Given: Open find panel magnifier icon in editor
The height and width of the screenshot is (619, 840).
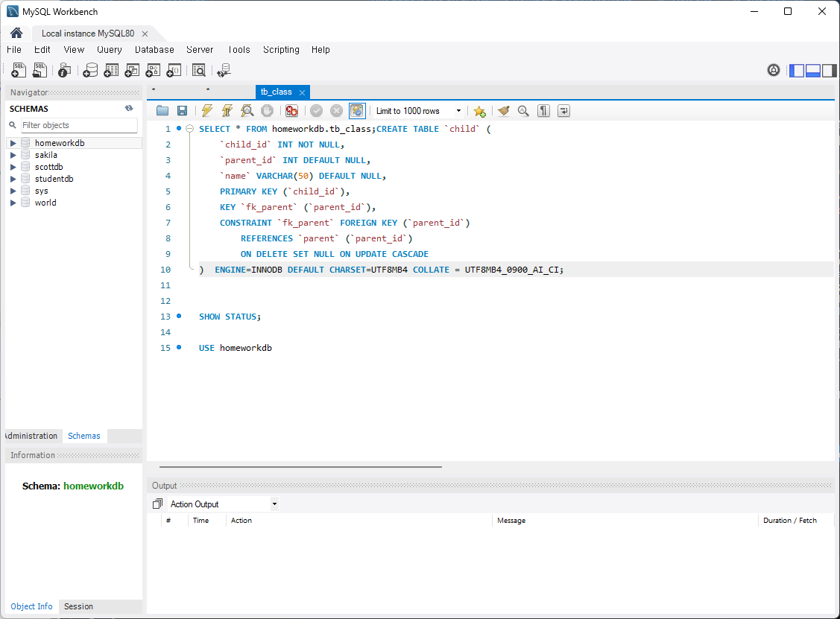Looking at the screenshot, I should click(x=523, y=111).
